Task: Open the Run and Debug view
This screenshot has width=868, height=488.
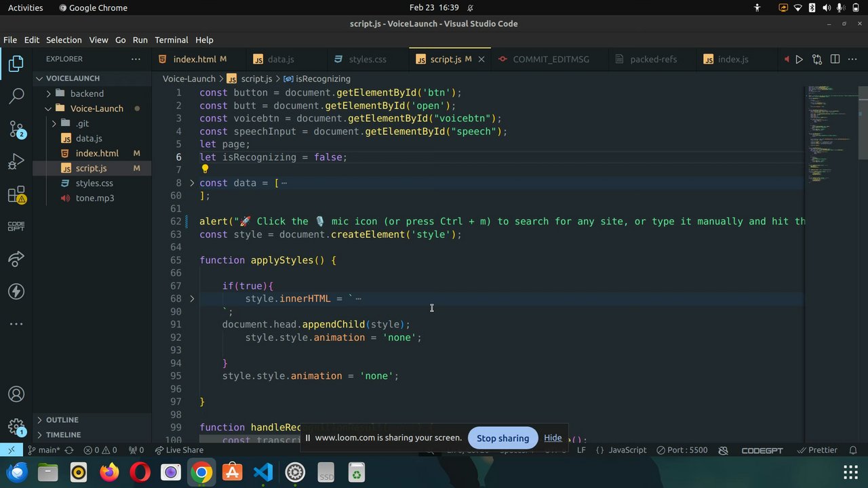Action: 16,161
